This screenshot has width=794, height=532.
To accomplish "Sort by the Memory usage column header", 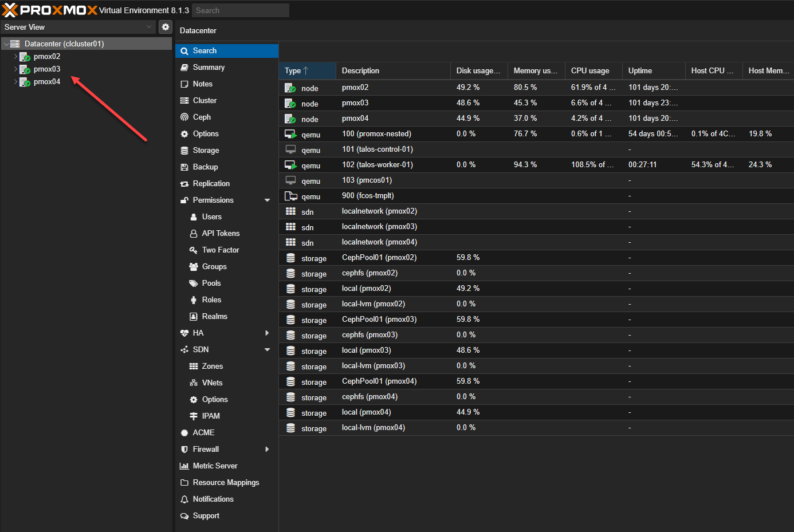I will [x=535, y=70].
